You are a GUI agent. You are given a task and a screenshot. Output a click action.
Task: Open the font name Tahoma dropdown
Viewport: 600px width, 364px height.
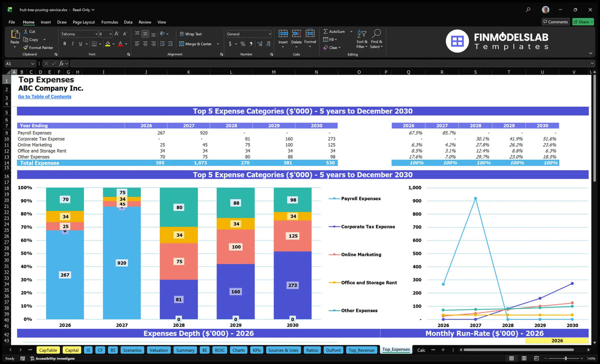[95, 34]
